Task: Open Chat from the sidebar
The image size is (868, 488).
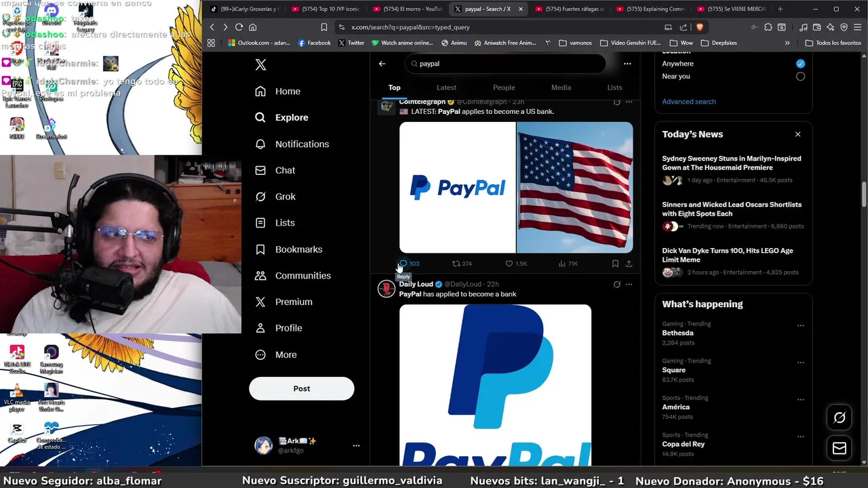Action: click(x=275, y=170)
